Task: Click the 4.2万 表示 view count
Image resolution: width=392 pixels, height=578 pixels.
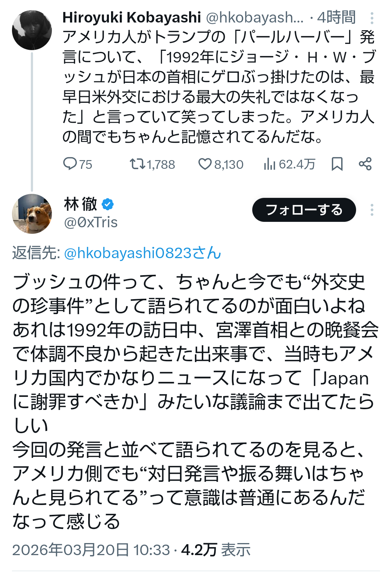Action: (x=216, y=550)
